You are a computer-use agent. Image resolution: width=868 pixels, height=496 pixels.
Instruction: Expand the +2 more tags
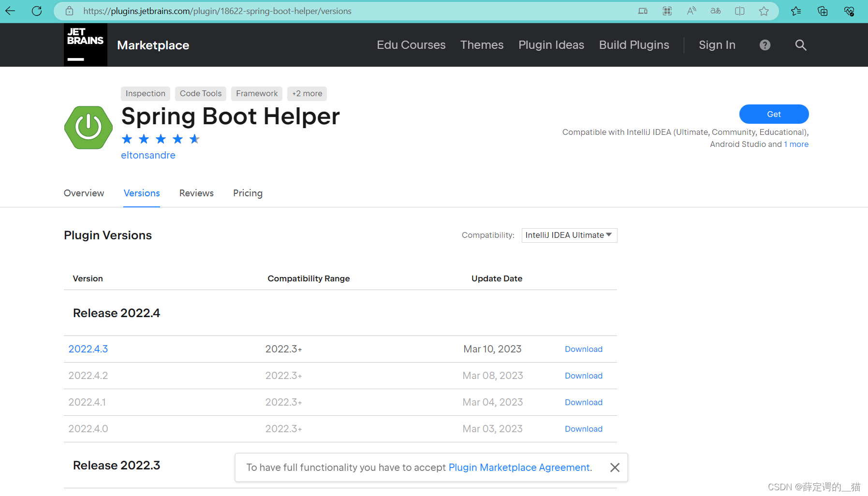tap(307, 93)
